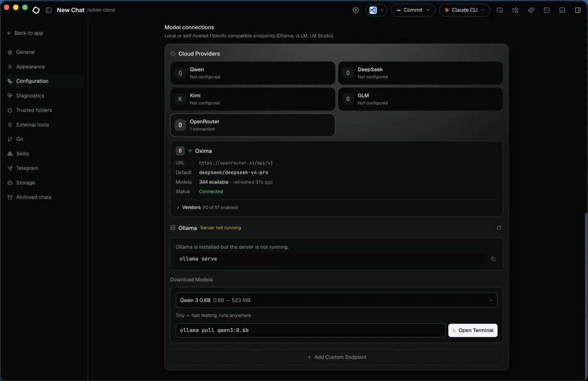Click Add Custom Endpoint
Image resolution: width=588 pixels, height=381 pixels.
336,357
